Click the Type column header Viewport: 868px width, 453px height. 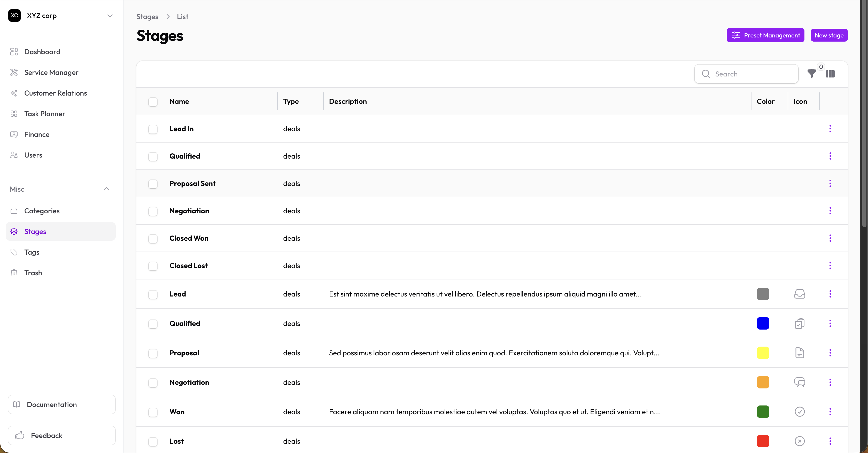[x=291, y=101]
